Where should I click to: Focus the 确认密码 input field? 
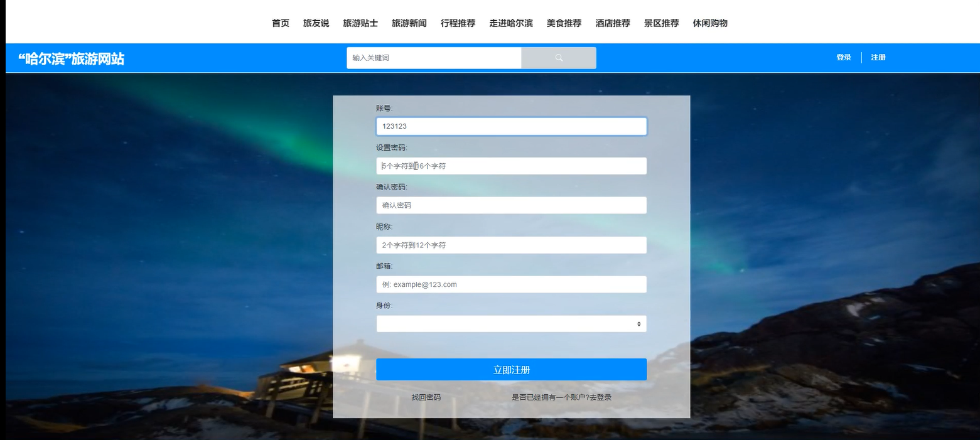pos(511,205)
